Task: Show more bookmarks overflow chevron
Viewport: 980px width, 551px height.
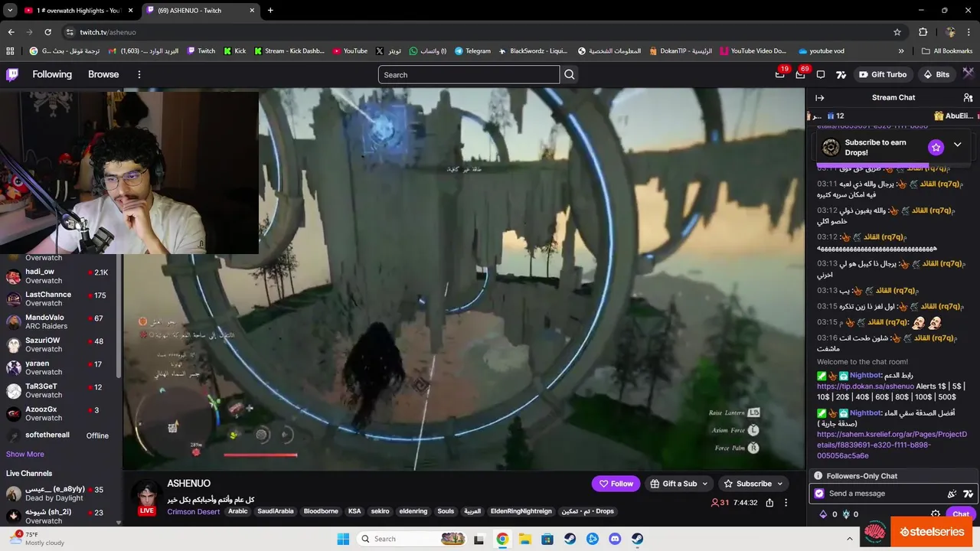Action: click(x=901, y=51)
